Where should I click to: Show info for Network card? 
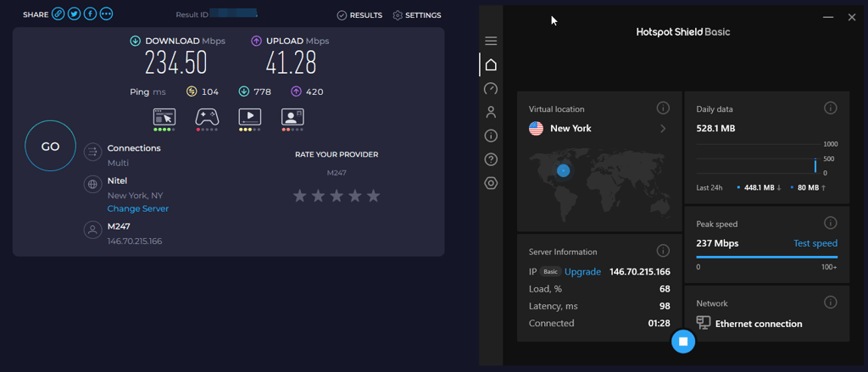coord(831,302)
